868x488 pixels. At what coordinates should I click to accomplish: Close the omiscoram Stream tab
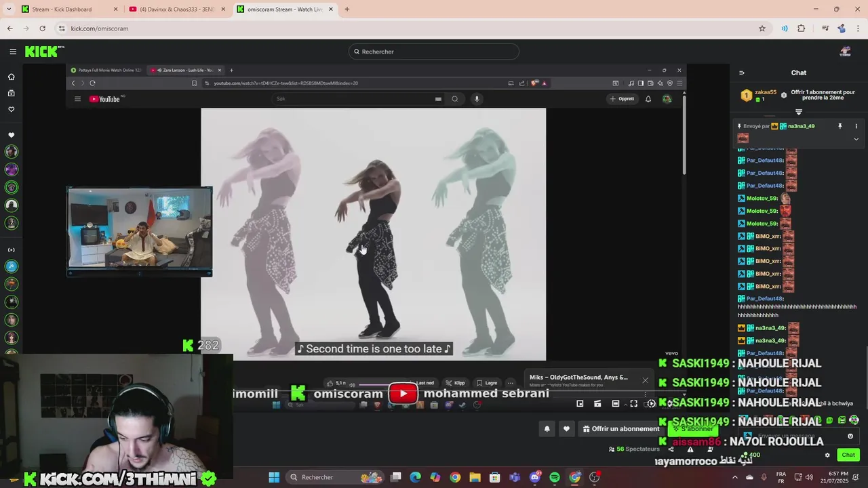coord(331,9)
